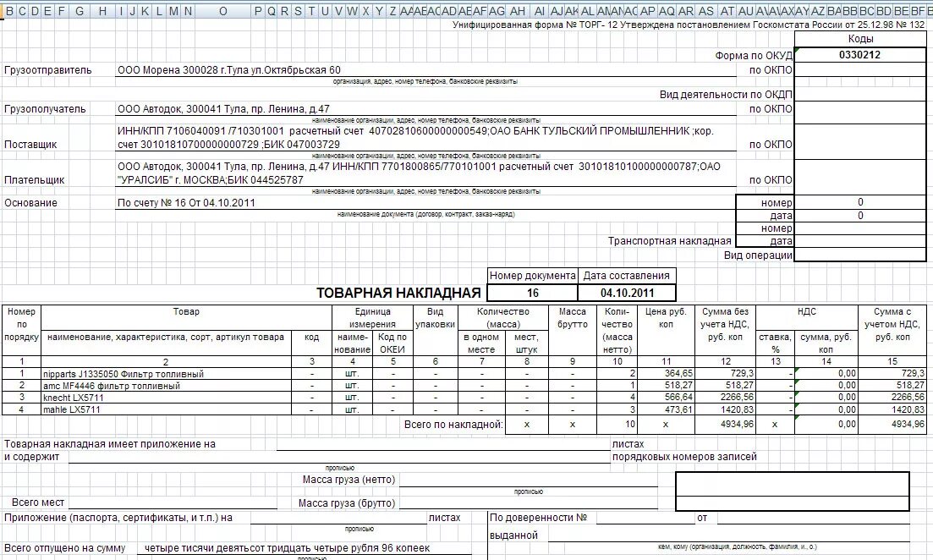Select column header AP
The height and width of the screenshot is (560, 933).
coord(647,11)
